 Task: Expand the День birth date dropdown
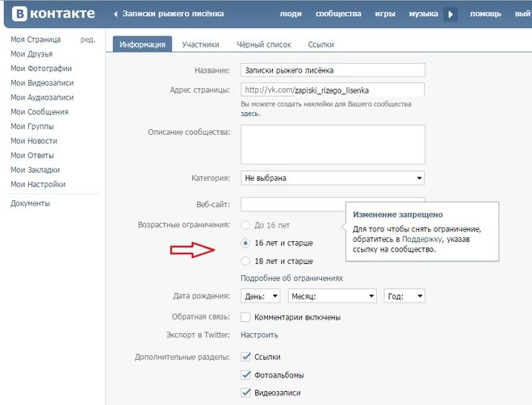pos(261,297)
